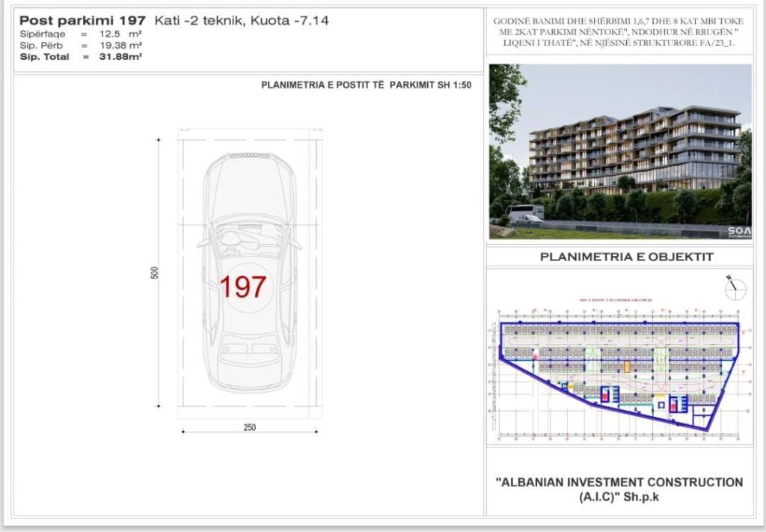Click the SOA logo on the rendering
This screenshot has width=766, height=532.
click(x=738, y=231)
